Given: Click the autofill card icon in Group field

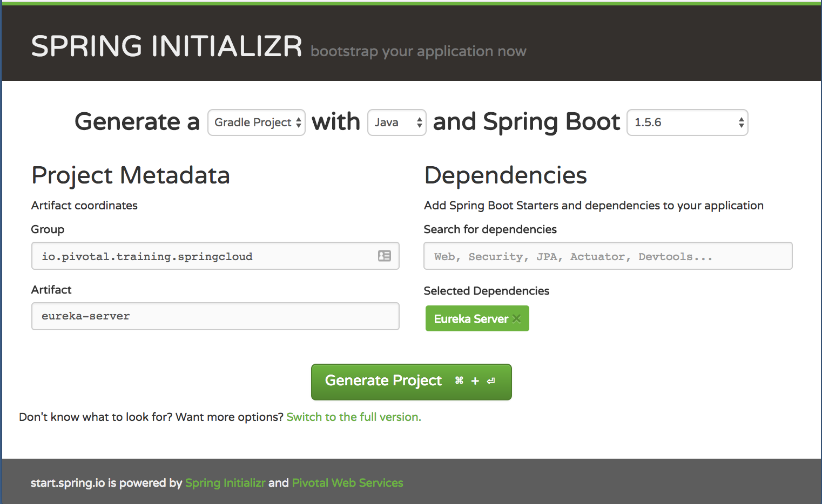Looking at the screenshot, I should pyautogui.click(x=385, y=256).
